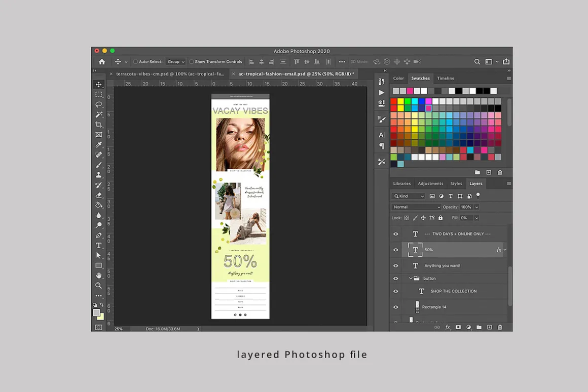Select the Blur tool
Viewport: 588px width, 392px height.
click(x=99, y=215)
